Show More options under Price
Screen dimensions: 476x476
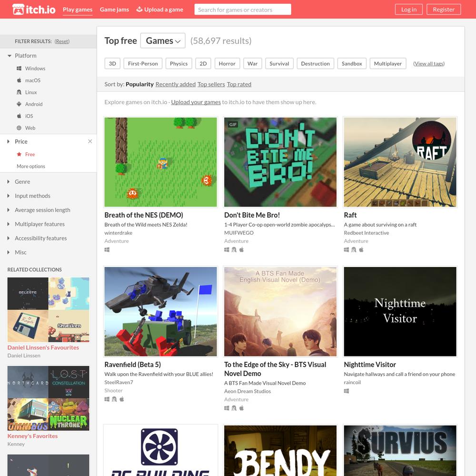pos(30,166)
